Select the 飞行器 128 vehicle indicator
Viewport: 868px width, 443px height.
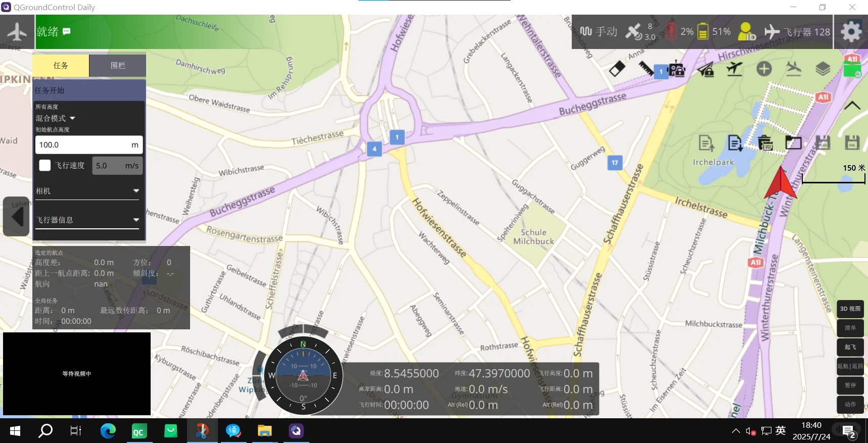pyautogui.click(x=797, y=32)
